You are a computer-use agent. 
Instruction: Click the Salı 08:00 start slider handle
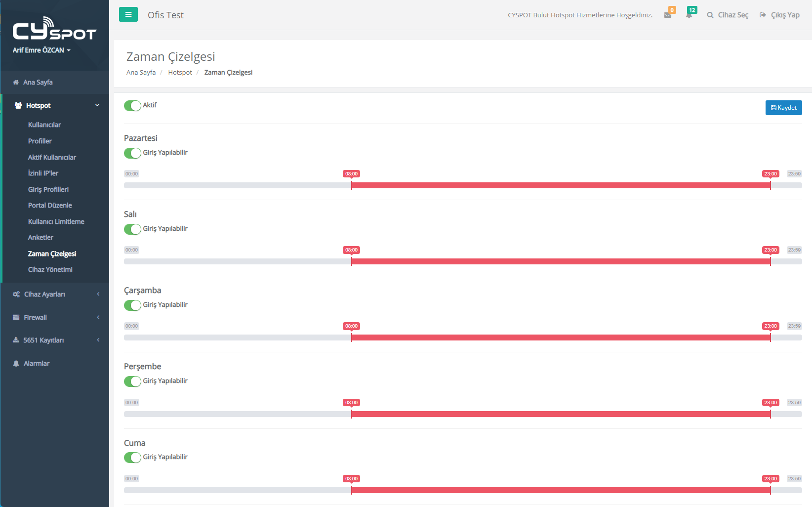352,261
